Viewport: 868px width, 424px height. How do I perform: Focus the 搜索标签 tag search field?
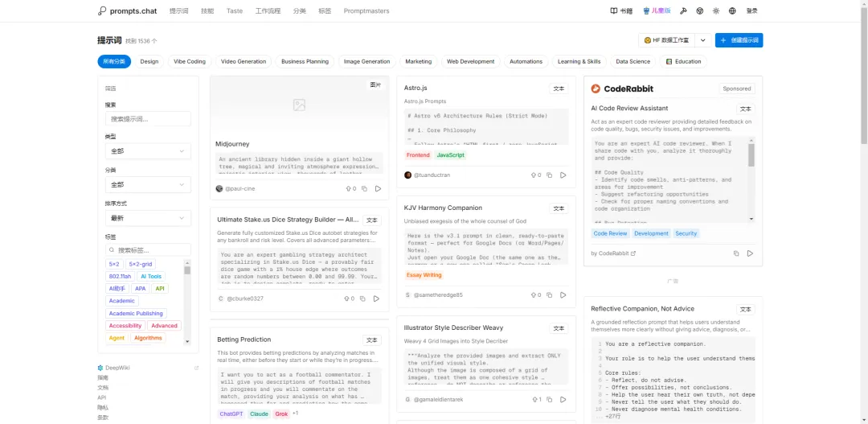(148, 250)
